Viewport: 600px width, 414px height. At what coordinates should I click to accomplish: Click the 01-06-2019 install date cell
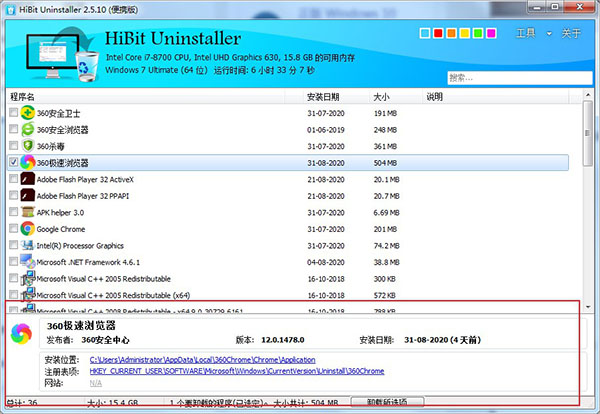pyautogui.click(x=326, y=130)
